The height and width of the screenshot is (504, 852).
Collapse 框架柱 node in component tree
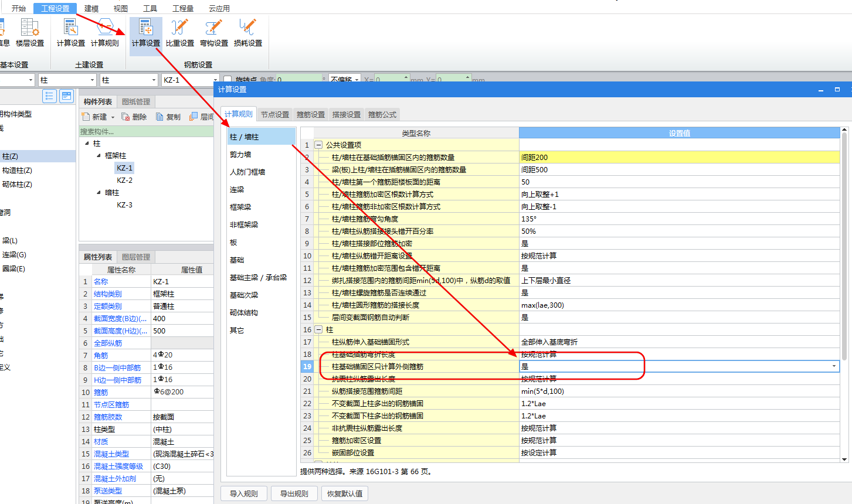pyautogui.click(x=99, y=156)
